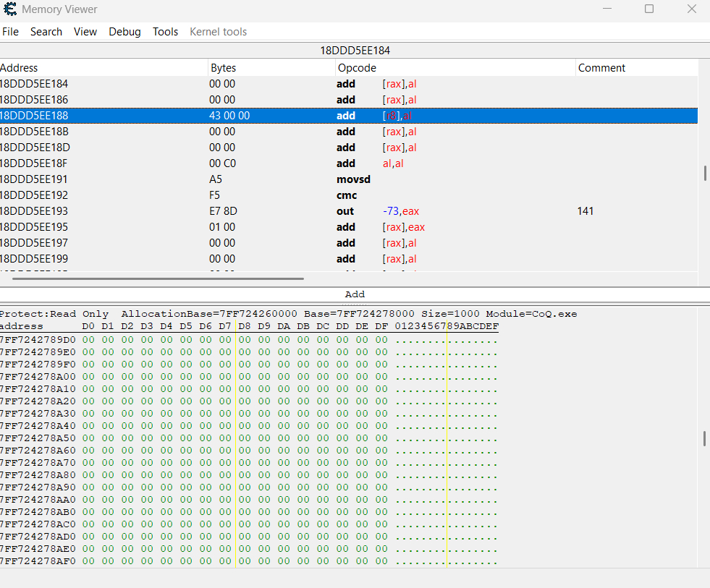Click the disassembler vertical scrollbar thumb
The image size is (710, 588).
coord(704,174)
